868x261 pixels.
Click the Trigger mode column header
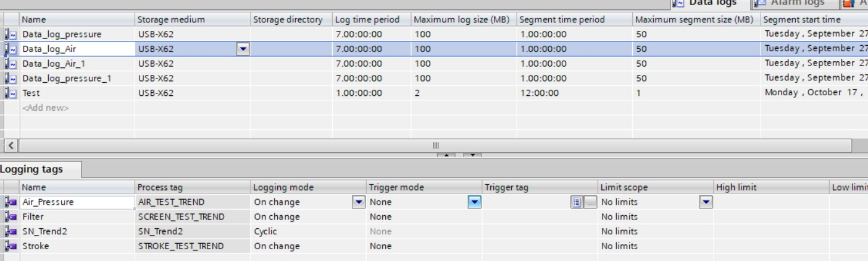pyautogui.click(x=424, y=187)
